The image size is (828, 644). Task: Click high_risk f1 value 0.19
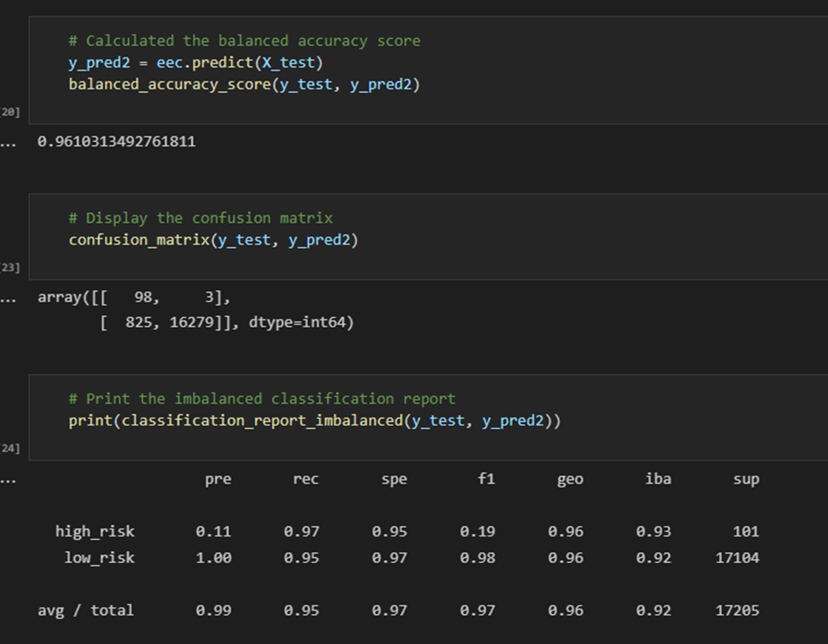(x=478, y=531)
